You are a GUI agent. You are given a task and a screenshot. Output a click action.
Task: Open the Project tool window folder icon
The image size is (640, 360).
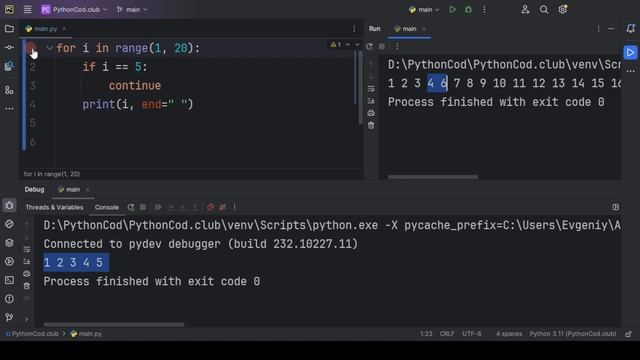(9, 29)
